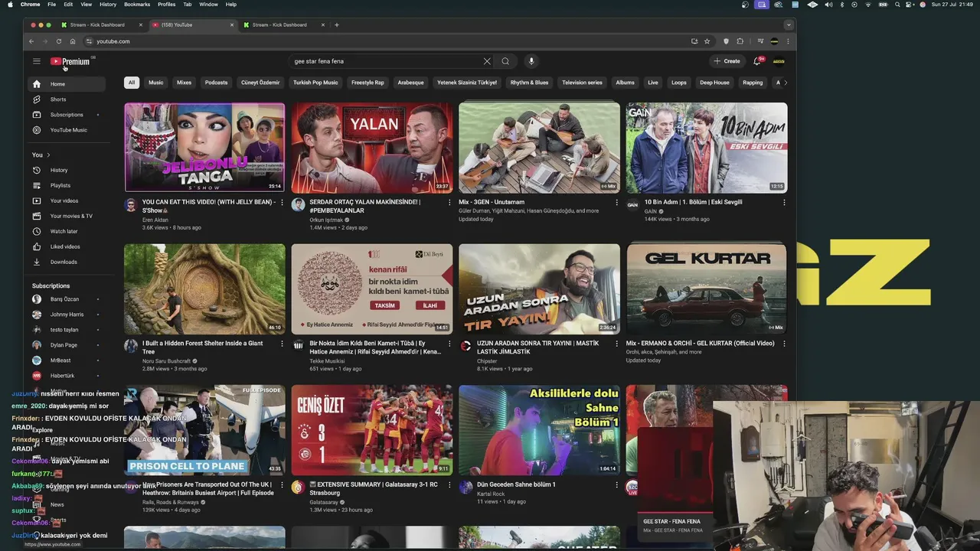This screenshot has height=551, width=980.
Task: Open options for 10 Bin Adım video
Action: click(784, 203)
